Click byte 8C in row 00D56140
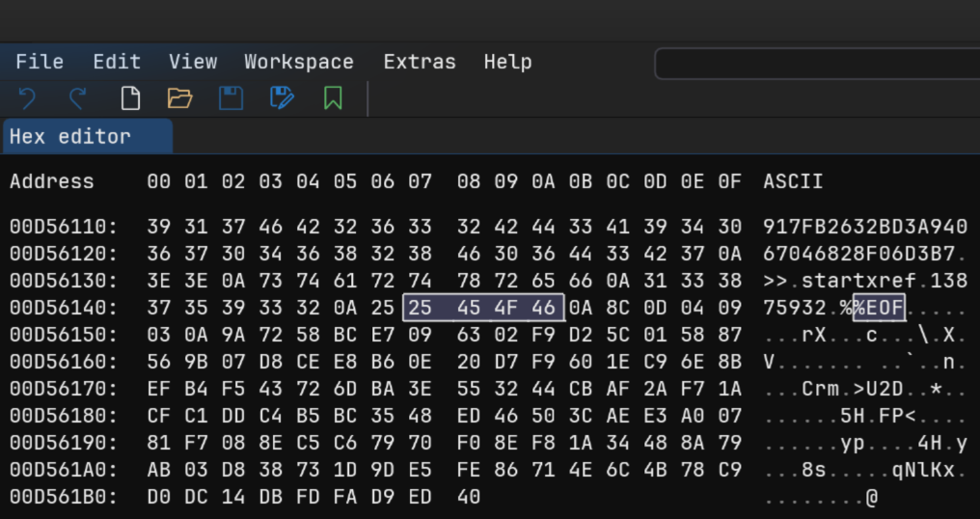 click(x=616, y=308)
